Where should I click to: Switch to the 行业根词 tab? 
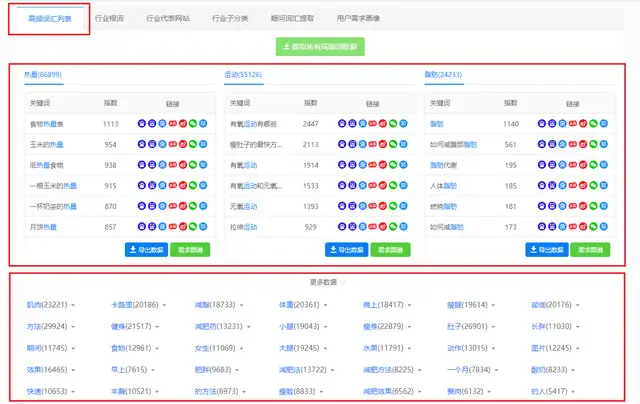coord(109,18)
